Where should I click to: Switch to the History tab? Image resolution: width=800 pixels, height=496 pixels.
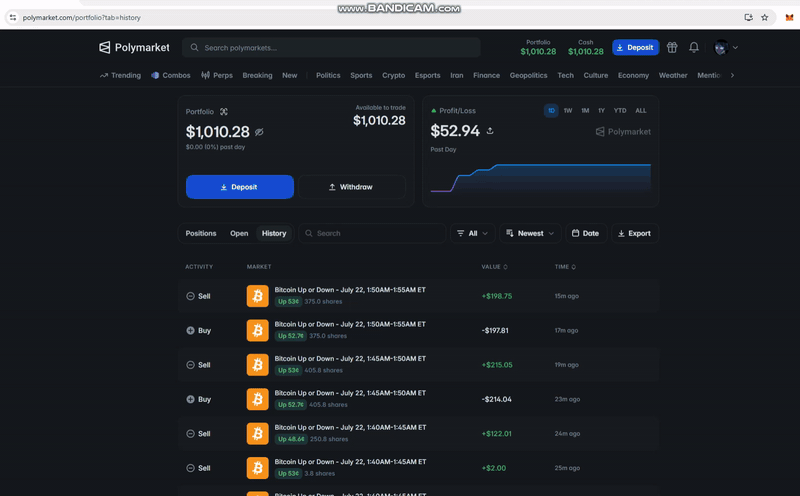274,233
